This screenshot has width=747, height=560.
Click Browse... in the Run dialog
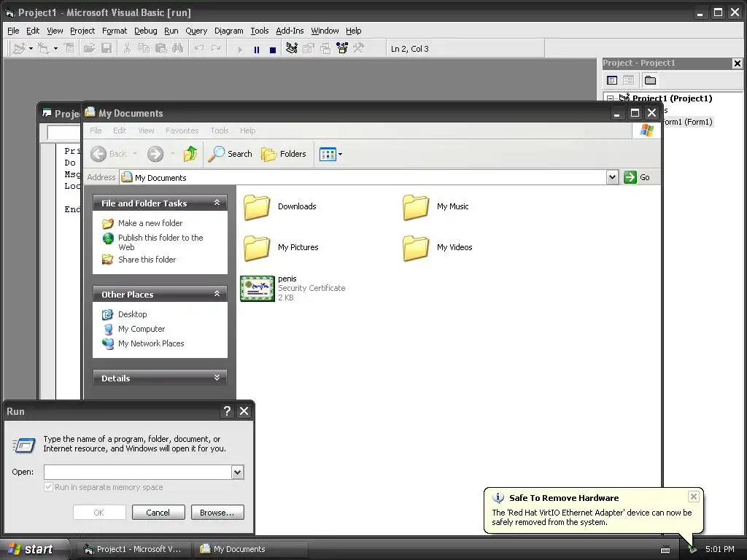point(217,513)
